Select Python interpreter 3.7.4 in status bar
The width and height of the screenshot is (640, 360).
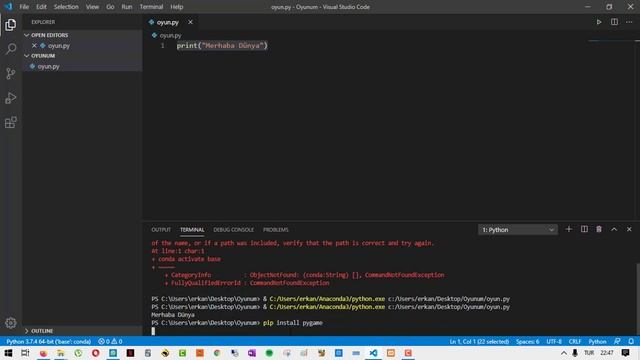pyautogui.click(x=48, y=341)
